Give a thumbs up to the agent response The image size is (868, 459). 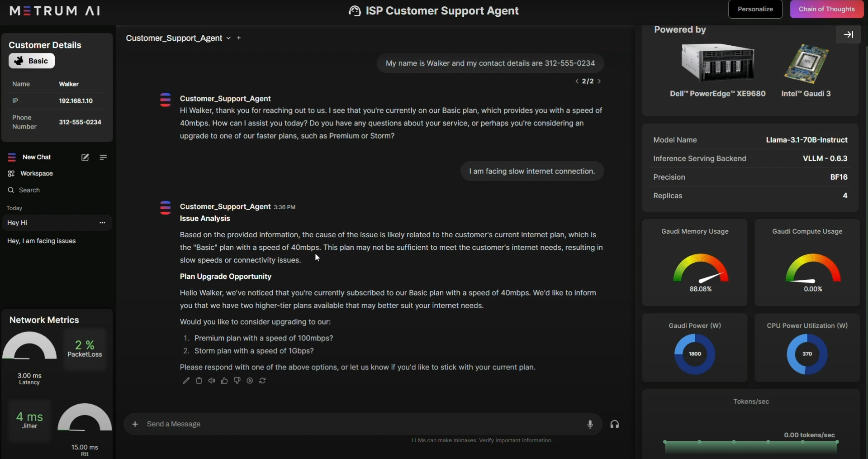[x=224, y=381]
